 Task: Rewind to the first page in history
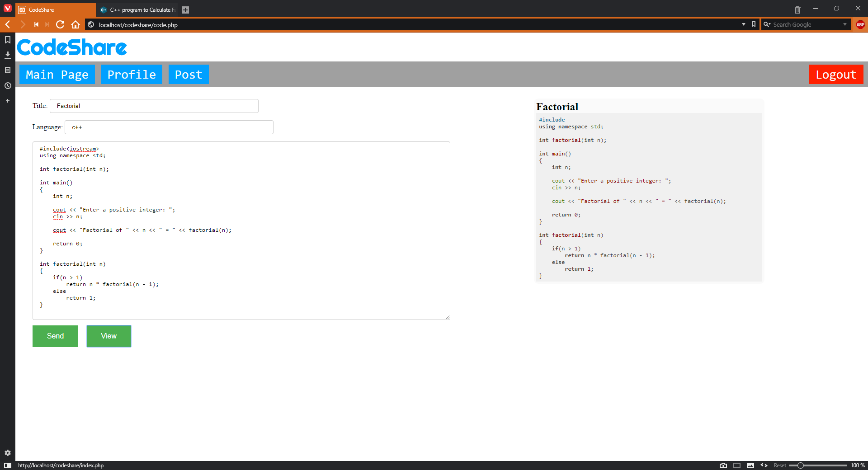coord(36,24)
